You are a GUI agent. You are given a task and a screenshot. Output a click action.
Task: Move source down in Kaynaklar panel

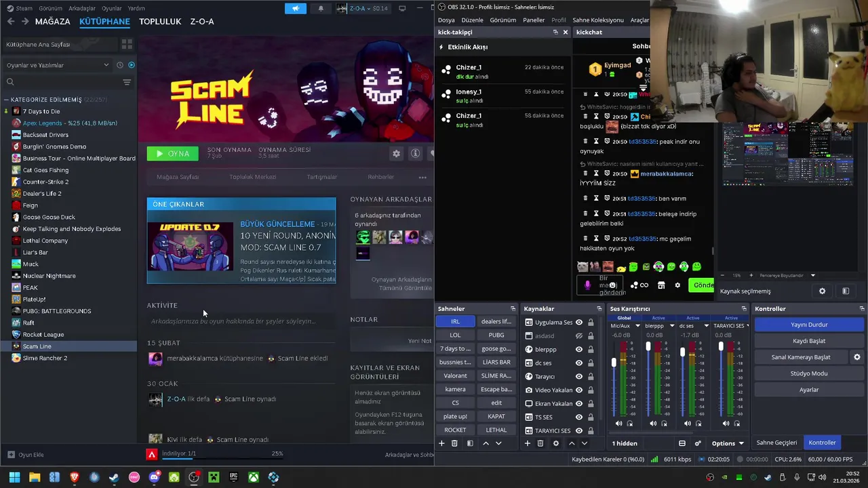click(585, 443)
